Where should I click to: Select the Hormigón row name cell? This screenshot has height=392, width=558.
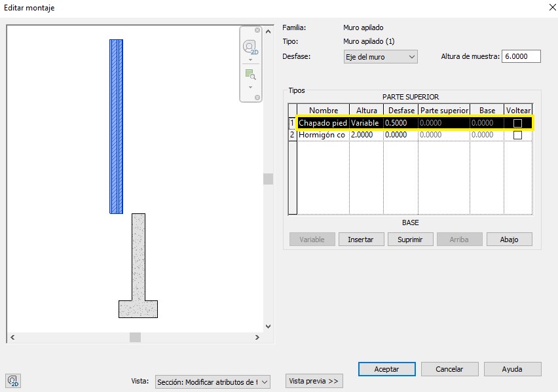[322, 135]
